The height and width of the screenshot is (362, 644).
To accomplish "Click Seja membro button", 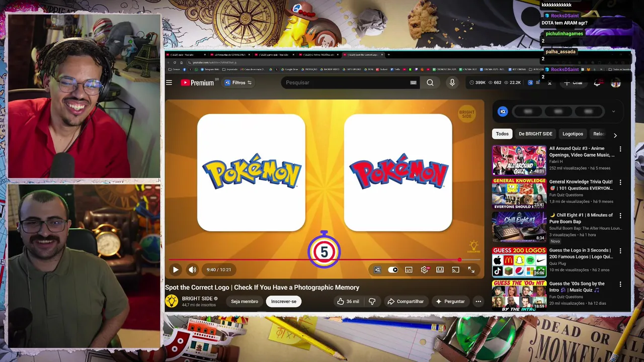I will click(x=245, y=301).
